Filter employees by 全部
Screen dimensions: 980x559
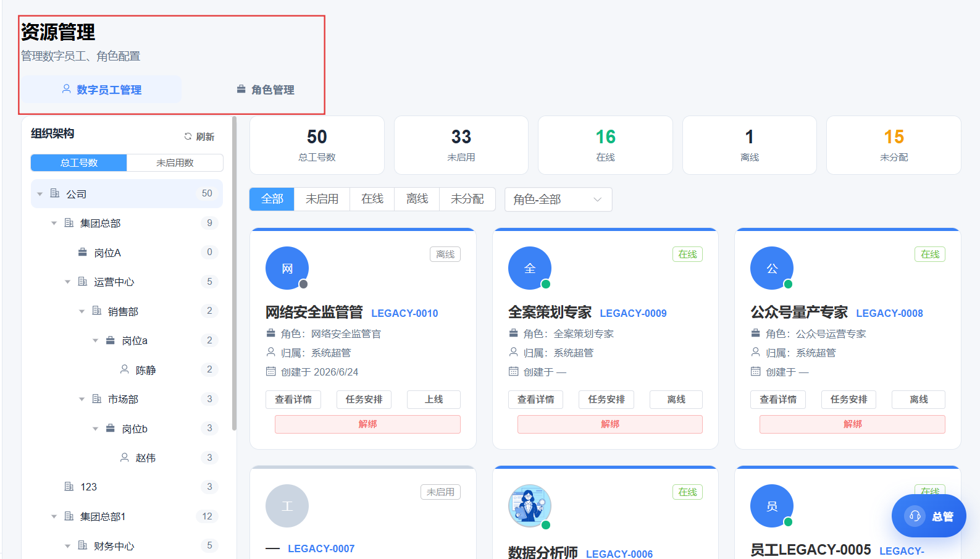(x=272, y=199)
